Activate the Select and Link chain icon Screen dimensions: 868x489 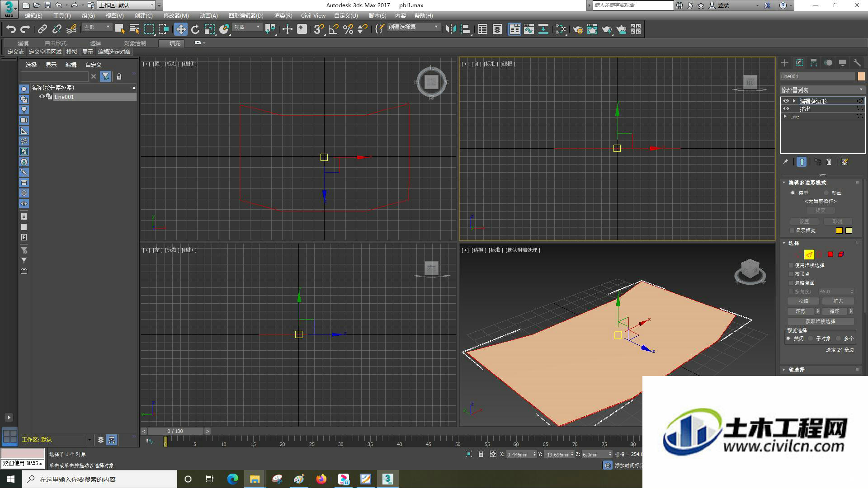pyautogui.click(x=42, y=29)
